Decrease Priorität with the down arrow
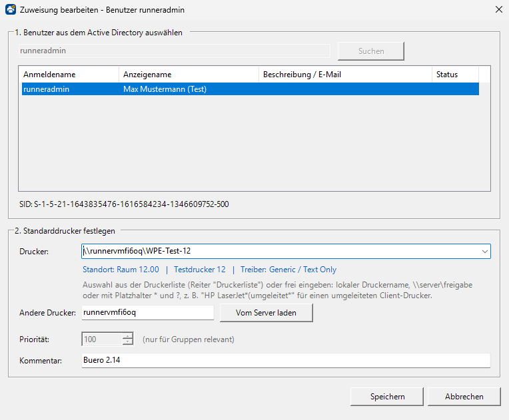The height and width of the screenshot is (420, 509). [128, 342]
